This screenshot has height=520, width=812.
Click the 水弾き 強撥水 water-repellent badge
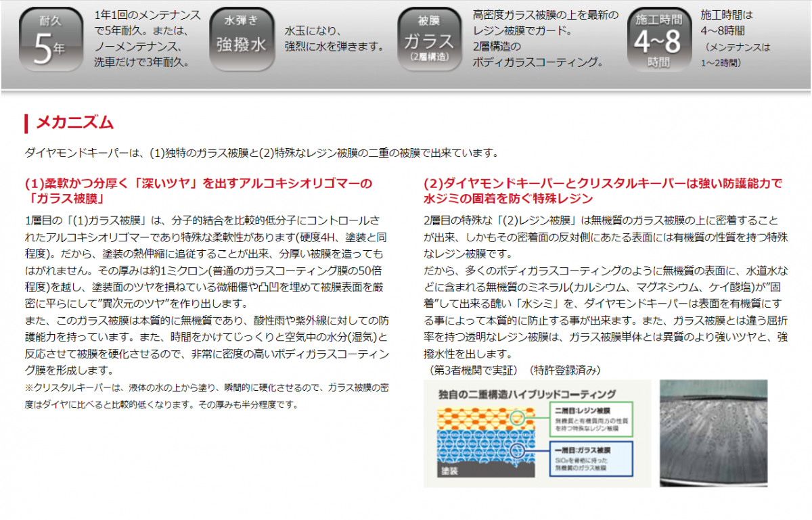[x=242, y=39]
